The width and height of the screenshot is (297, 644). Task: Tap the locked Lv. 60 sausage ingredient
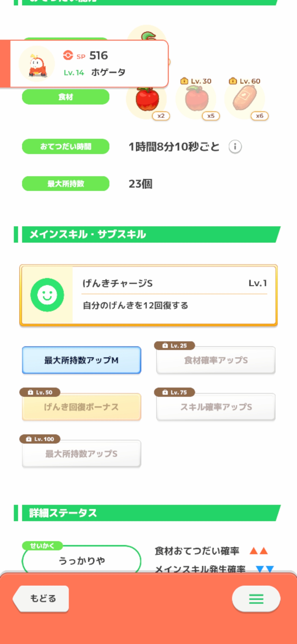(245, 98)
